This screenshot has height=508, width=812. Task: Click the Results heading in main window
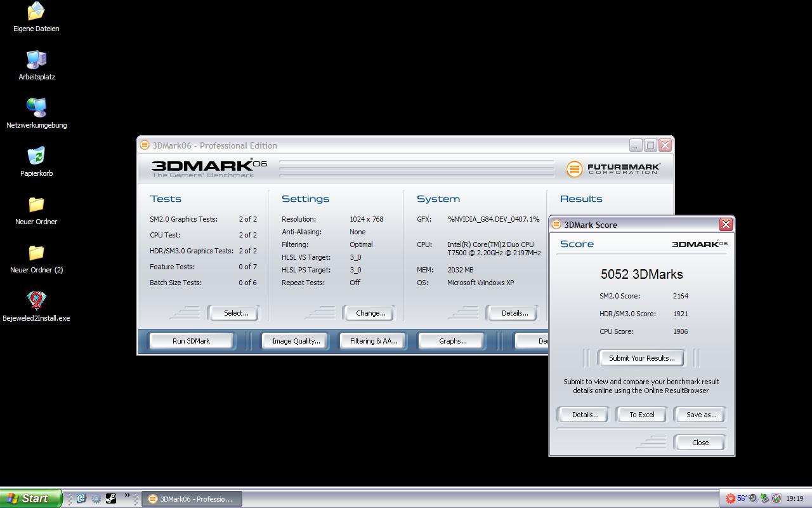coord(581,199)
